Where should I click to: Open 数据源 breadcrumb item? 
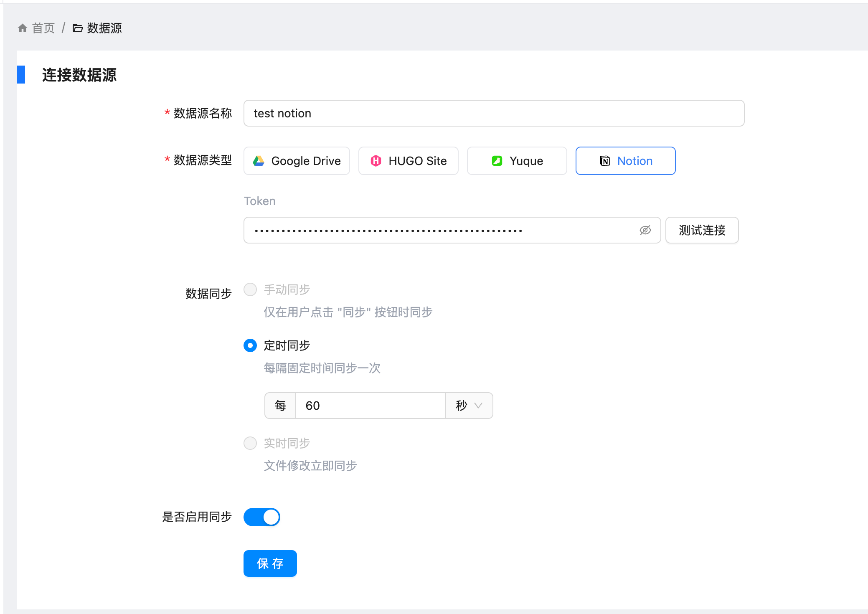pyautogui.click(x=104, y=28)
